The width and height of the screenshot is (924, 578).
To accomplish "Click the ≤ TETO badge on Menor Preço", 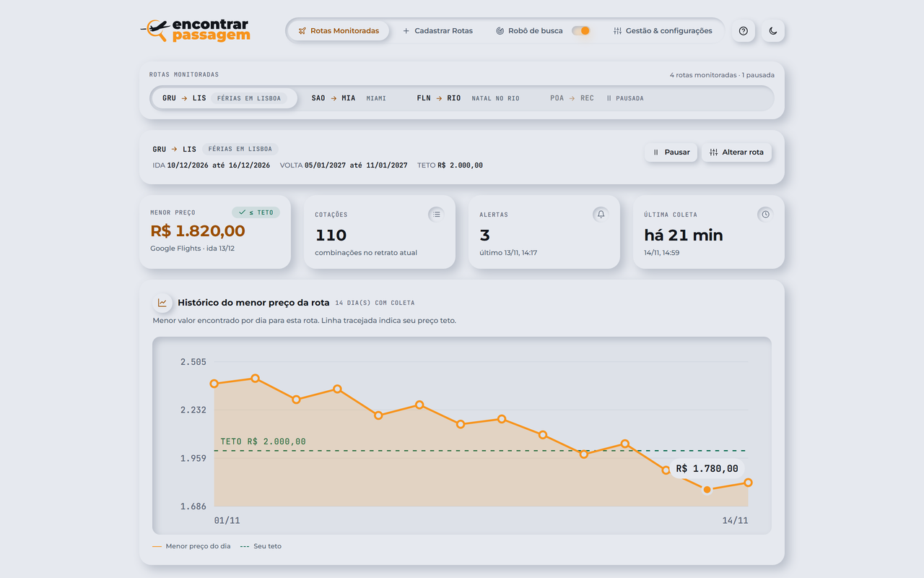I will click(256, 212).
